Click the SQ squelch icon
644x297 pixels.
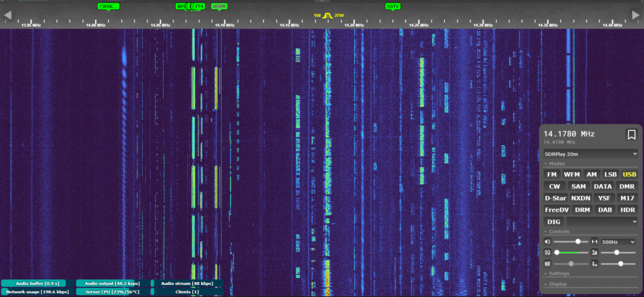(547, 252)
